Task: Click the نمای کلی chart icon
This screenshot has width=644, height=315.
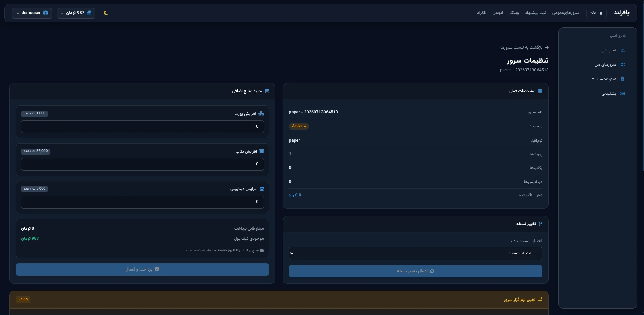Action: click(623, 50)
